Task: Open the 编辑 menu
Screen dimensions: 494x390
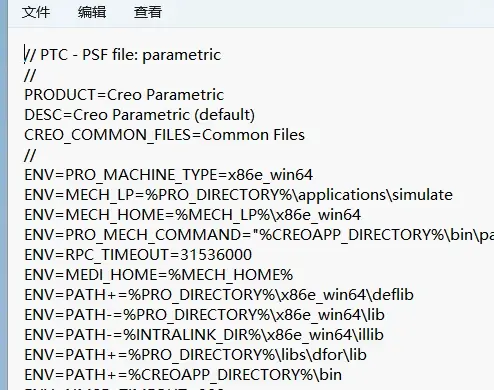Action: point(92,12)
